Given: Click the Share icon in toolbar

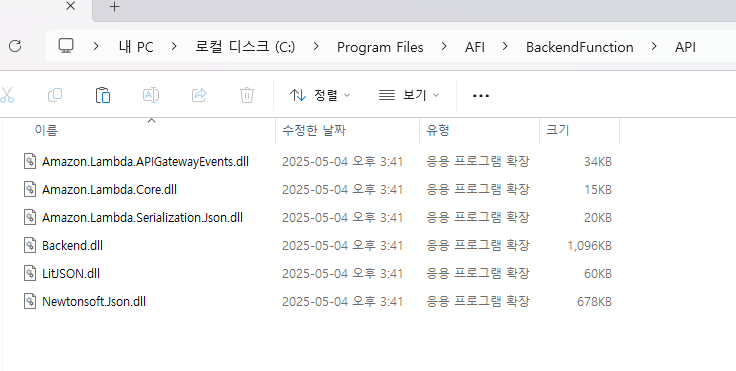Looking at the screenshot, I should point(199,95).
